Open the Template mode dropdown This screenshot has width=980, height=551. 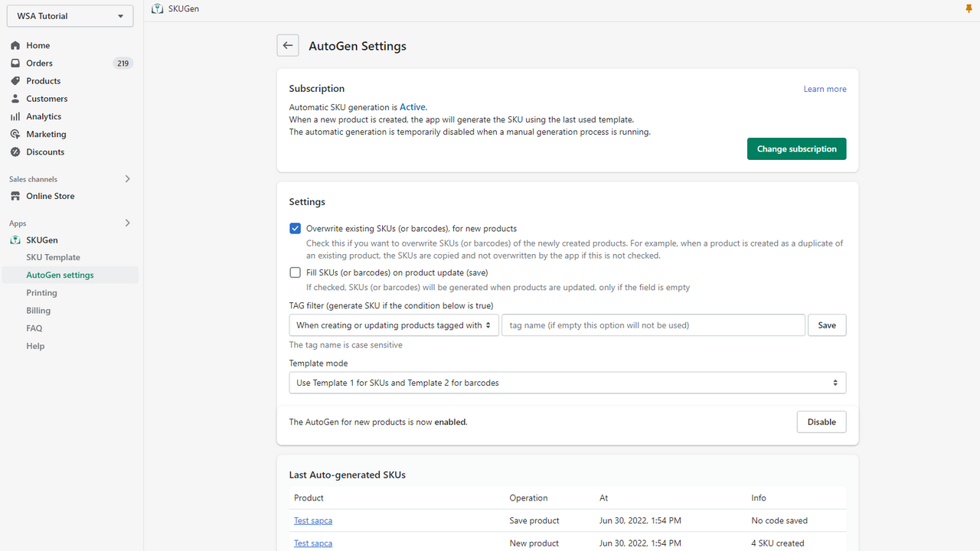point(567,382)
